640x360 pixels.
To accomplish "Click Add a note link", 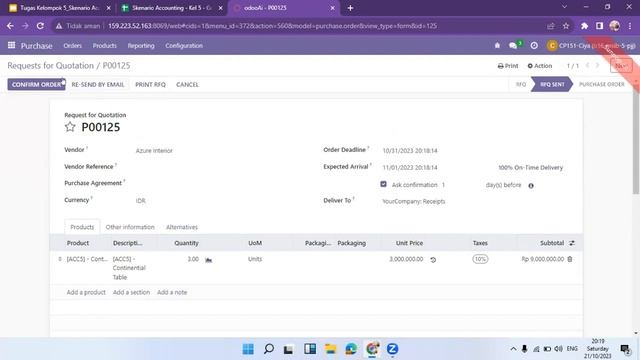I will click(172, 292).
